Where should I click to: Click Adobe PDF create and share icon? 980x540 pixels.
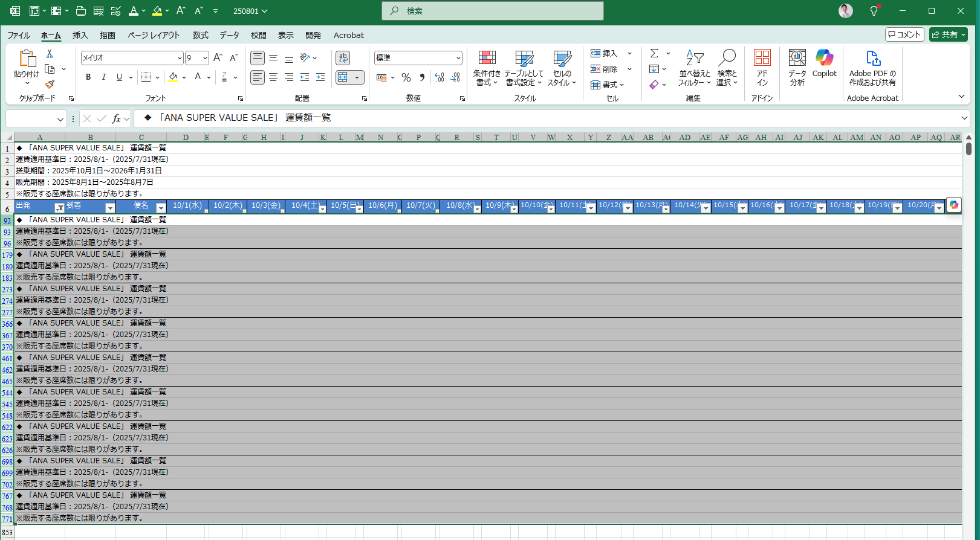click(x=872, y=68)
